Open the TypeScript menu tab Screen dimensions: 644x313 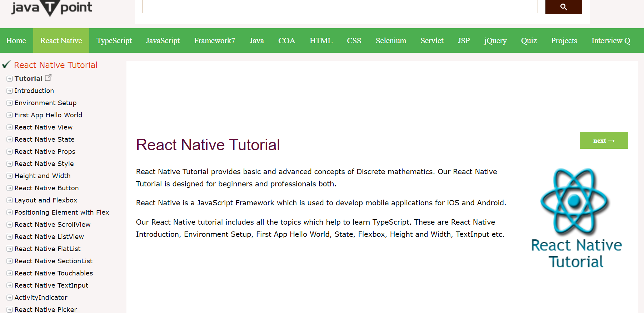114,41
